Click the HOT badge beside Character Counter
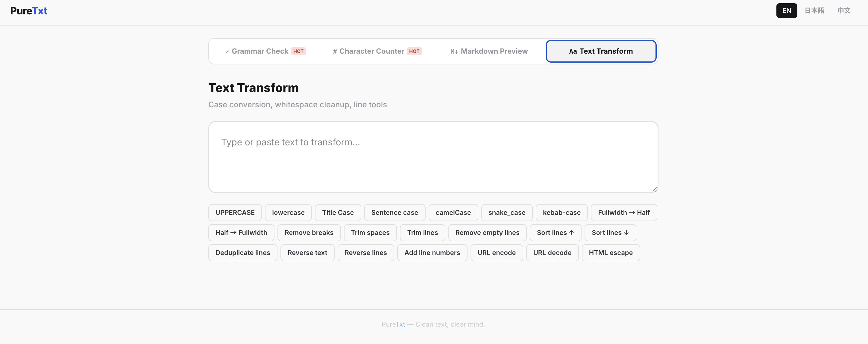This screenshot has width=868, height=344. pyautogui.click(x=415, y=51)
